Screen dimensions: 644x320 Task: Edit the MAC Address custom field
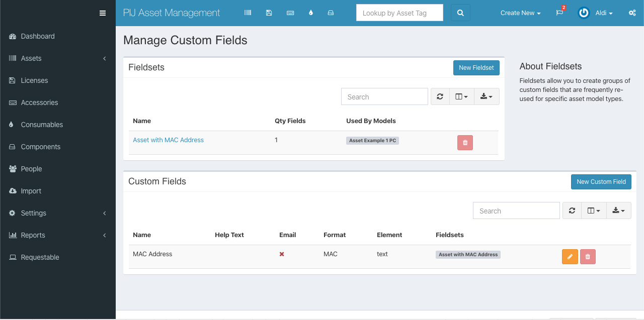[570, 257]
